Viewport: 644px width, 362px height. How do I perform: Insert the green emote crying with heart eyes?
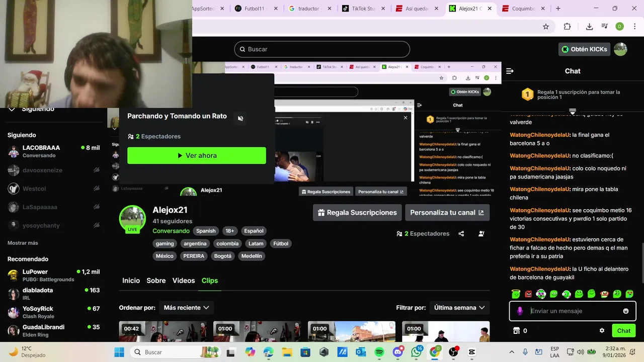click(629, 294)
